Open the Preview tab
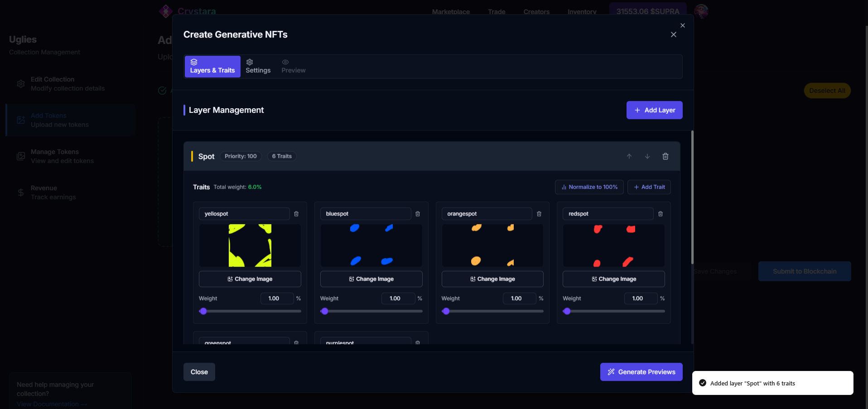The width and height of the screenshot is (868, 409). point(293,67)
